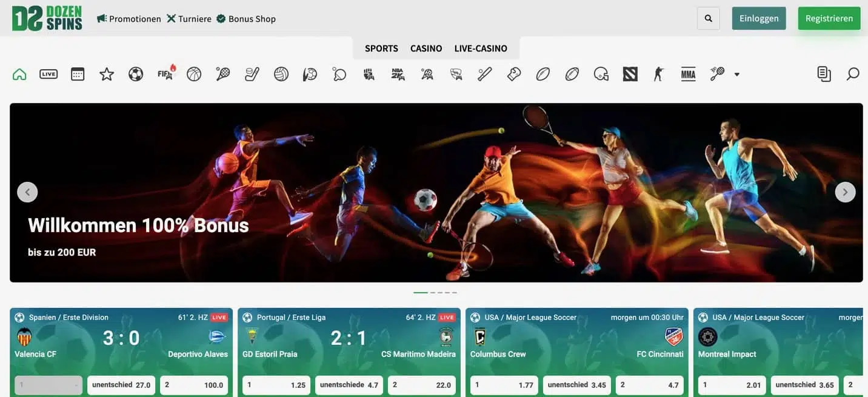Pick odds 2.01 for Montreal Impact
This screenshot has width=868, height=397.
tap(732, 385)
